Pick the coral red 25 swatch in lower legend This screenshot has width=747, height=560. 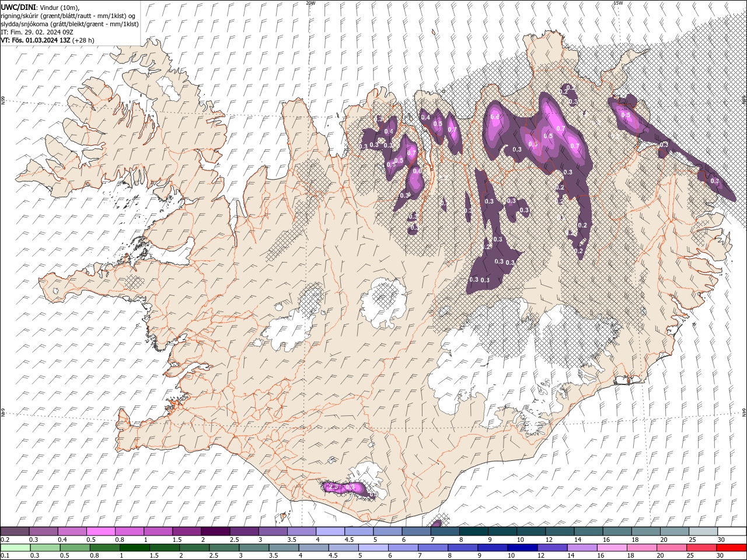(x=701, y=548)
